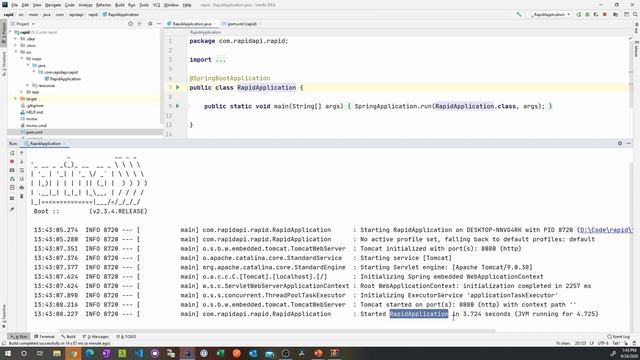Click Stop icon in Run tool window
The height and width of the screenshot is (360, 640).
point(12,162)
